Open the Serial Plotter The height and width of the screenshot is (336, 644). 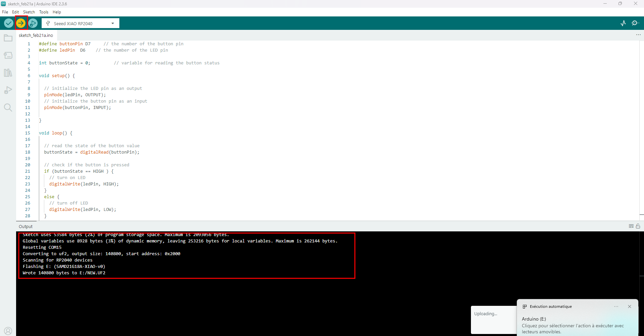[x=623, y=23]
